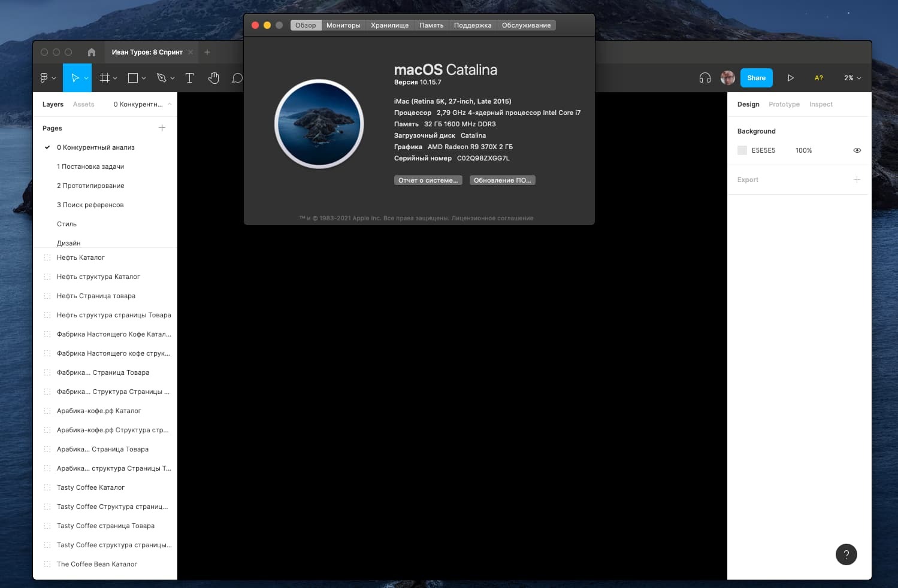The width and height of the screenshot is (898, 588).
Task: Open Поддержка tab in About This Mac
Action: coord(473,25)
